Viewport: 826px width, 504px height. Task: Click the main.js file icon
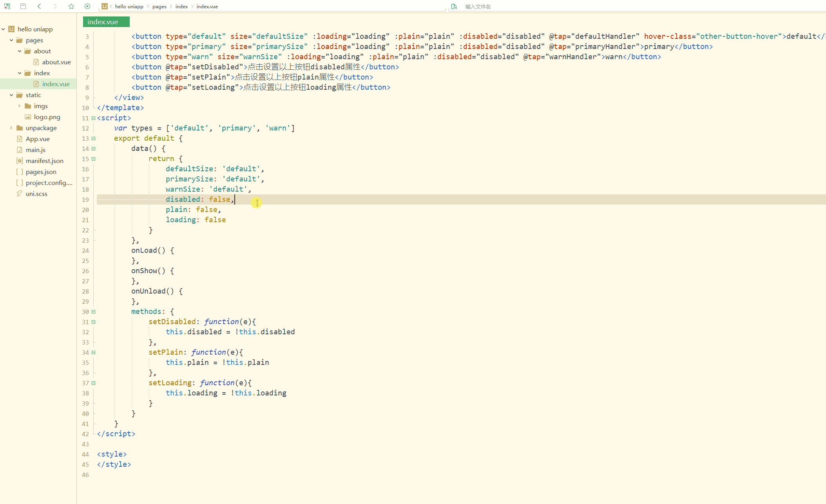coord(20,150)
